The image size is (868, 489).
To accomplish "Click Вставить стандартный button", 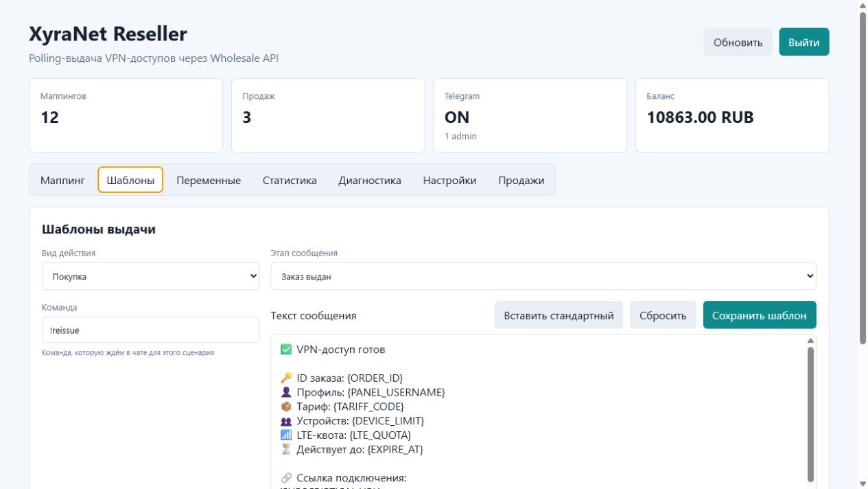I will (559, 315).
